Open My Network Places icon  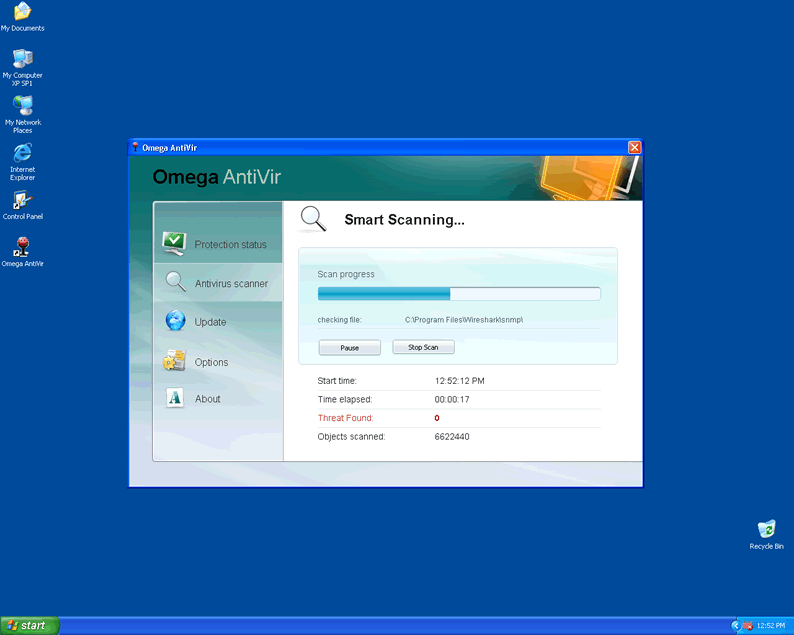click(x=22, y=107)
